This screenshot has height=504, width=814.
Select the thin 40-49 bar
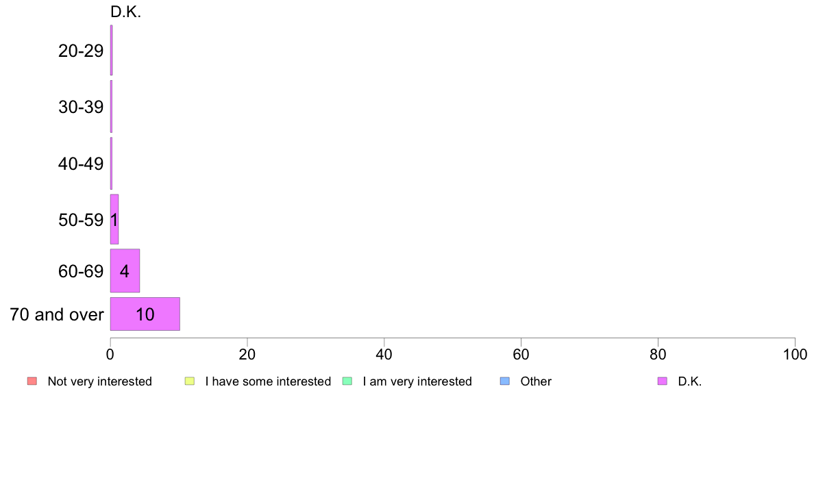pos(111,164)
